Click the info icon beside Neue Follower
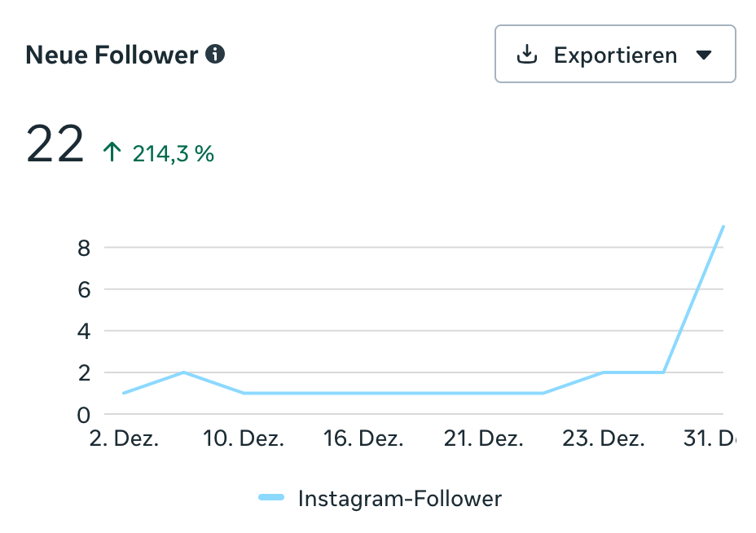Image resolution: width=756 pixels, height=533 pixels. 216,55
